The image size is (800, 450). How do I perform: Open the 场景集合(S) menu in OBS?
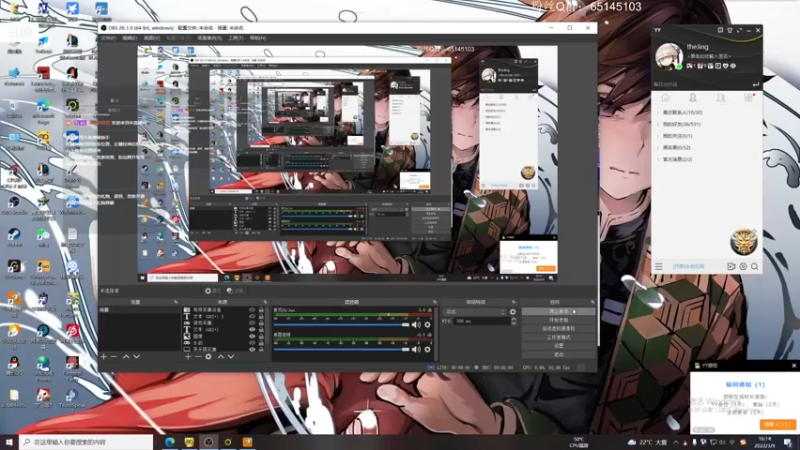pyautogui.click(x=210, y=38)
